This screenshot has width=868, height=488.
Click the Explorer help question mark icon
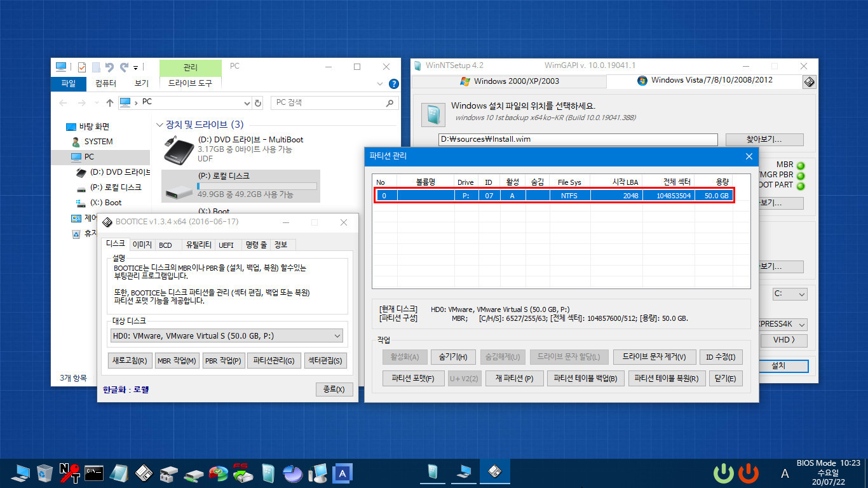pos(393,83)
